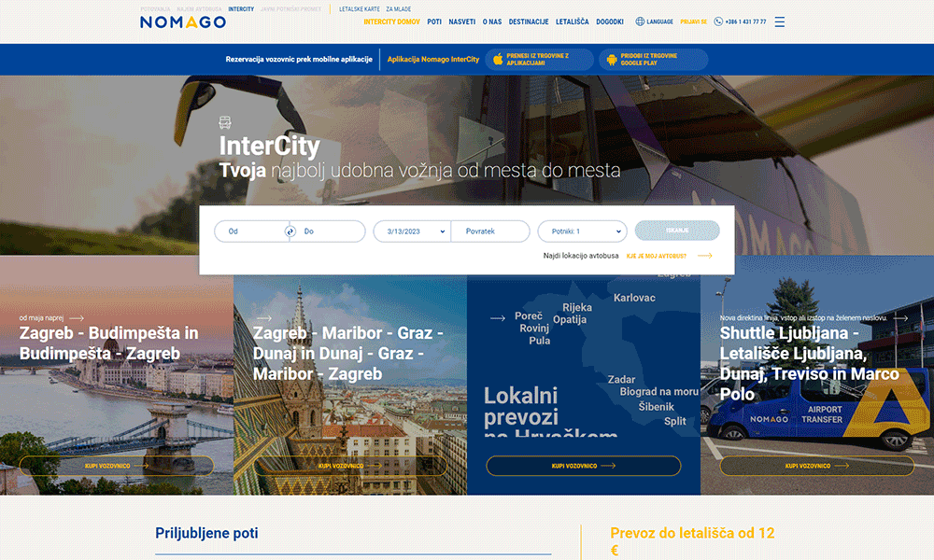Click 'Prenesi iz trgovine z aplikacijami' button

pyautogui.click(x=539, y=60)
